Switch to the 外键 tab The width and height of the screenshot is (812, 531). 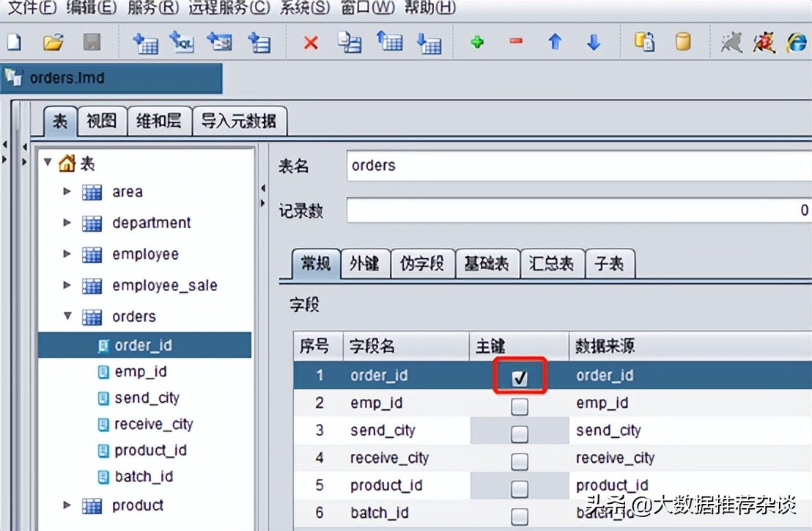click(x=366, y=263)
